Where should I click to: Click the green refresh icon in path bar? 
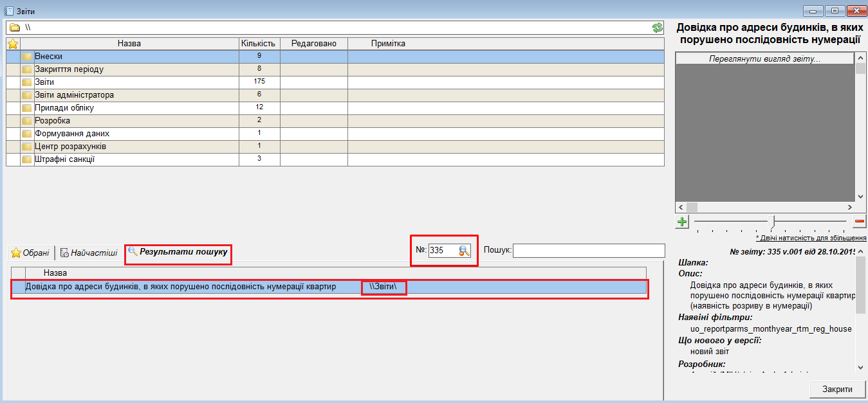tap(657, 28)
